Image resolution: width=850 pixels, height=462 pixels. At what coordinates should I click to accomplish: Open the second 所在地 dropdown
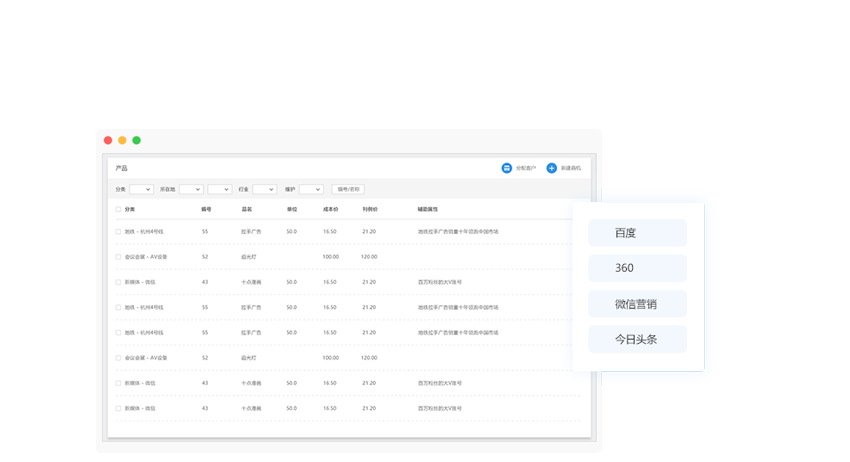point(219,189)
